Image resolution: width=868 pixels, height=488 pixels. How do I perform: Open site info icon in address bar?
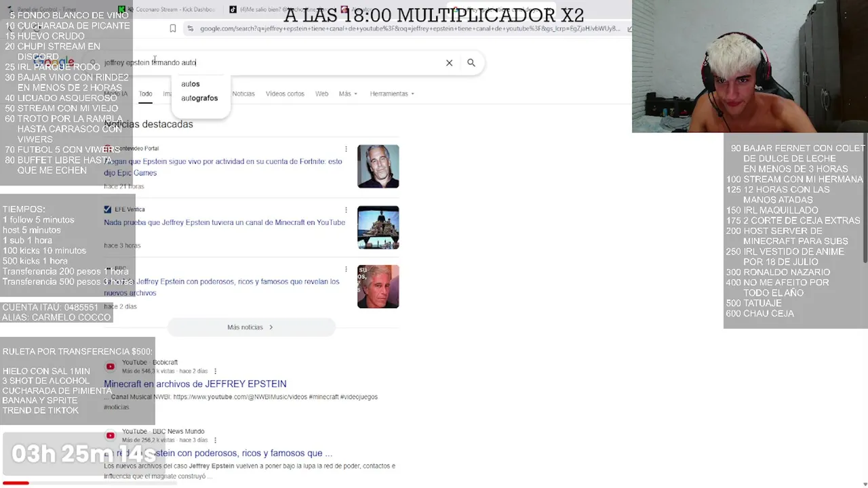(191, 28)
